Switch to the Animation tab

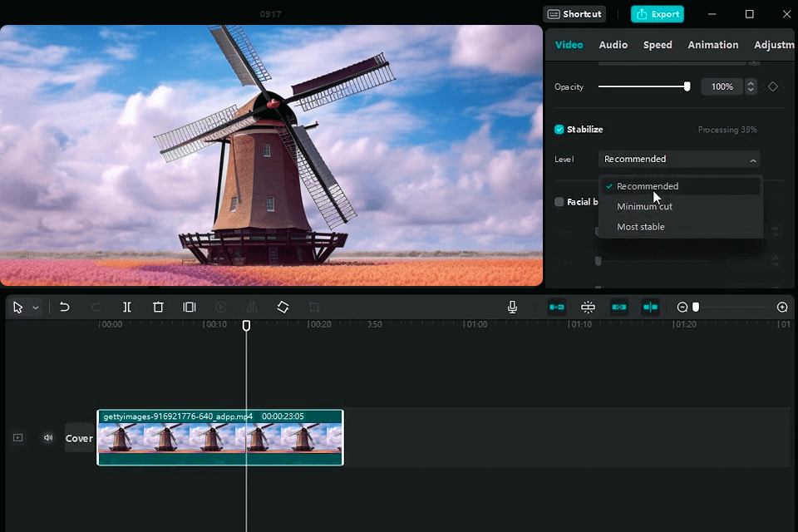point(713,45)
